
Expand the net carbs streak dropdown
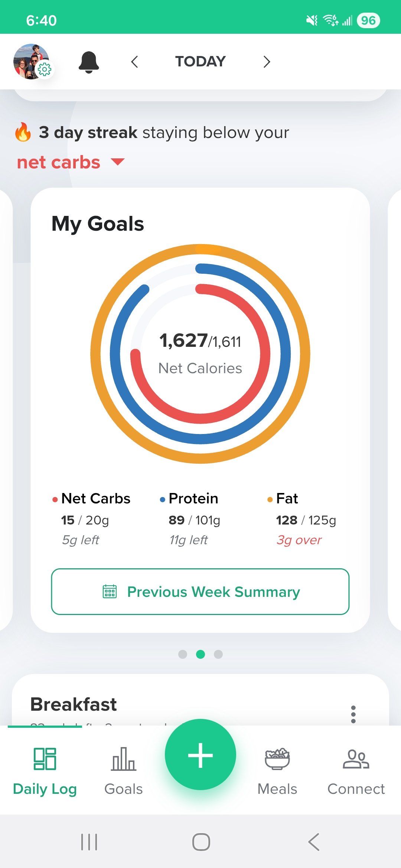point(118,162)
